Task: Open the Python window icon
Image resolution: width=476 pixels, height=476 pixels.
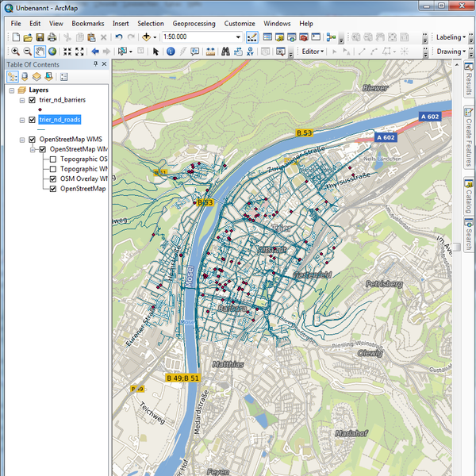Action: point(316,37)
